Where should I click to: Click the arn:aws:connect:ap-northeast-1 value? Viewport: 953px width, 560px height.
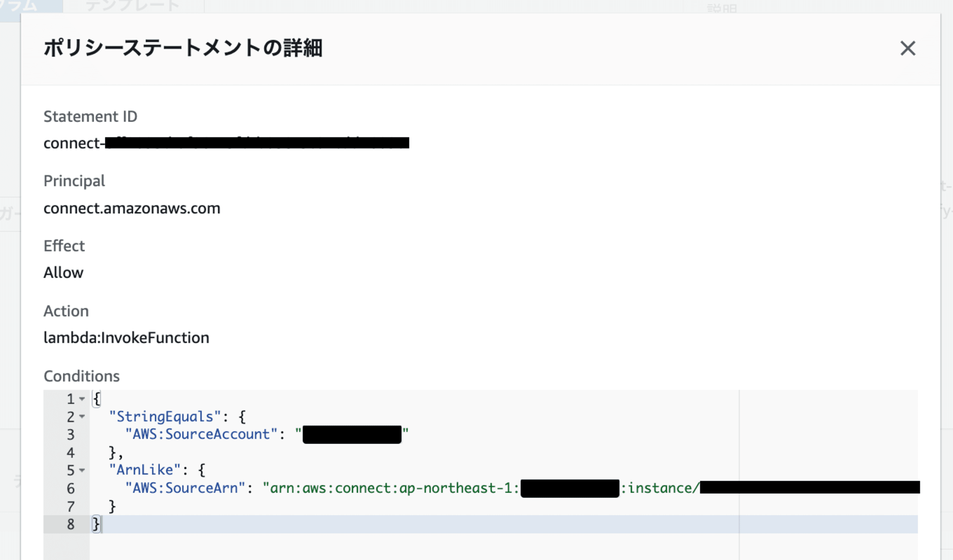click(x=391, y=488)
